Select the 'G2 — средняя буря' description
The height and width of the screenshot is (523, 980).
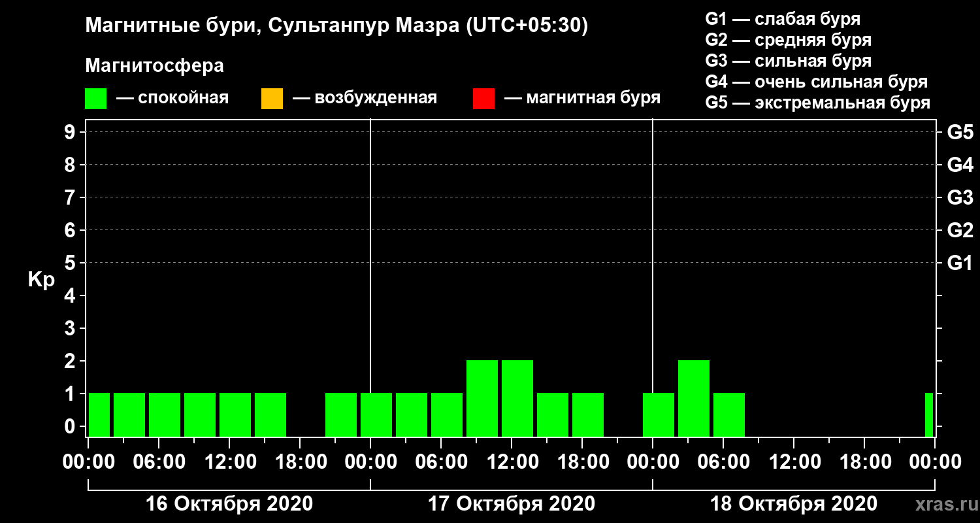789,39
